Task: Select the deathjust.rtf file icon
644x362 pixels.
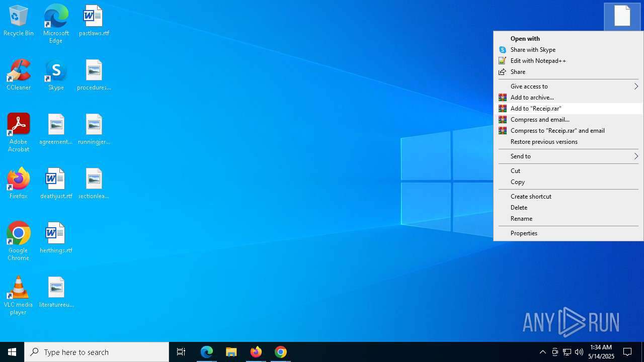Action: click(56, 184)
